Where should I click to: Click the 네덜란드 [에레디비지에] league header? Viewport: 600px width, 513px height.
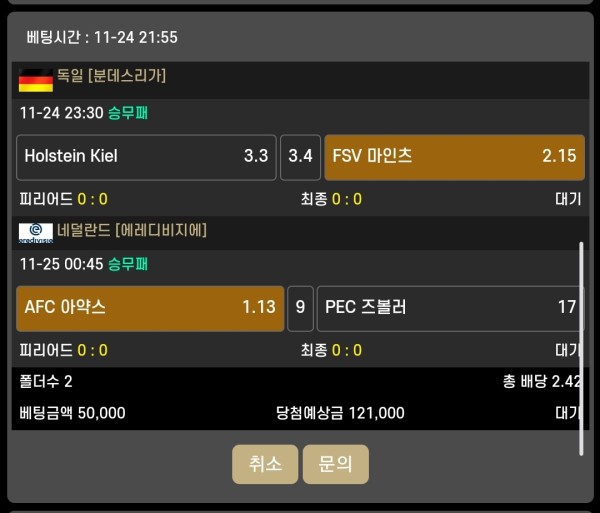(x=131, y=230)
